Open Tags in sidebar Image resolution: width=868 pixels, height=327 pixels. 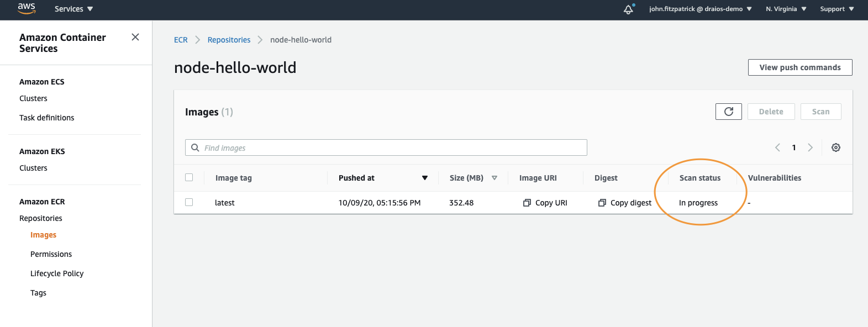[x=39, y=293]
